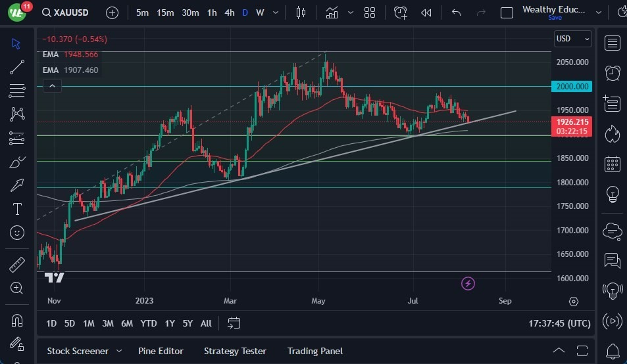
Task: Open the USD currency dropdown
Action: [x=572, y=39]
